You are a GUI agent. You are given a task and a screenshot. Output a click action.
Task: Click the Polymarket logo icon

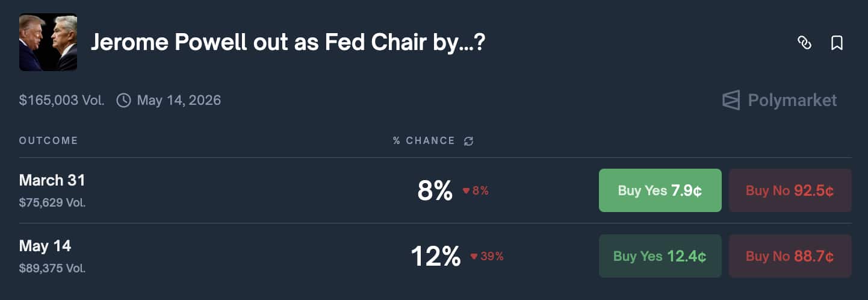pos(731,100)
